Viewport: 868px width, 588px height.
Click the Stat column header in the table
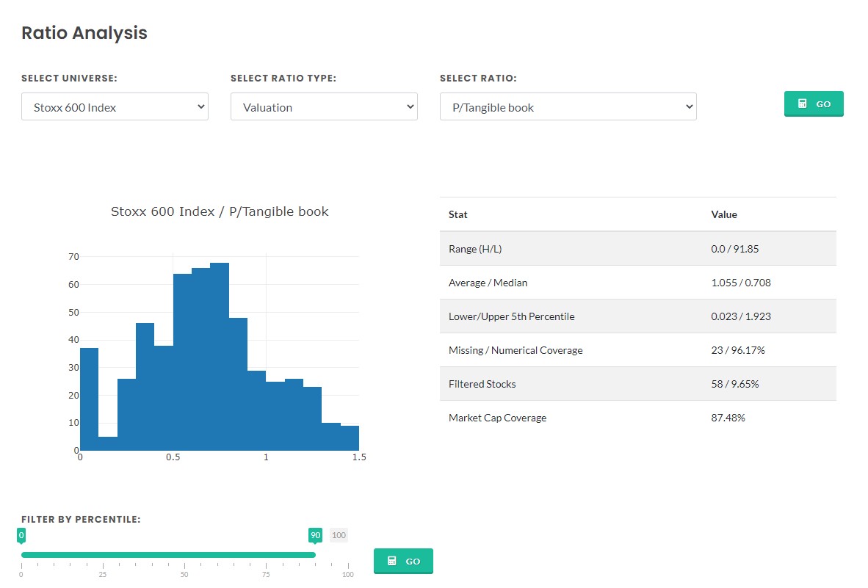[x=457, y=214]
